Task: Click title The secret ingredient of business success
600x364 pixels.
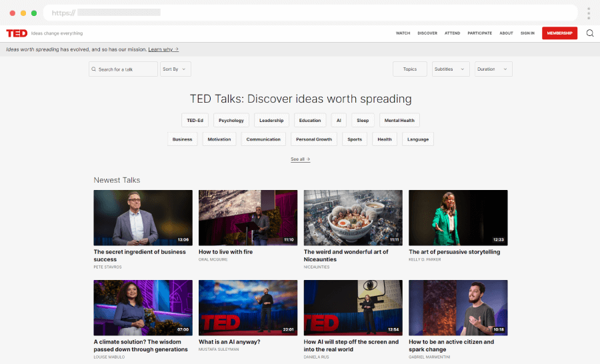Action: tap(140, 256)
